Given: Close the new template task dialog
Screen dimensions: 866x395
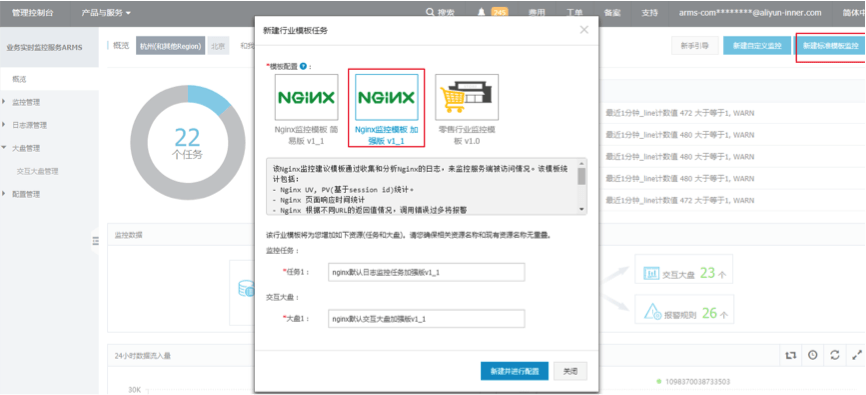Looking at the screenshot, I should pyautogui.click(x=584, y=30).
